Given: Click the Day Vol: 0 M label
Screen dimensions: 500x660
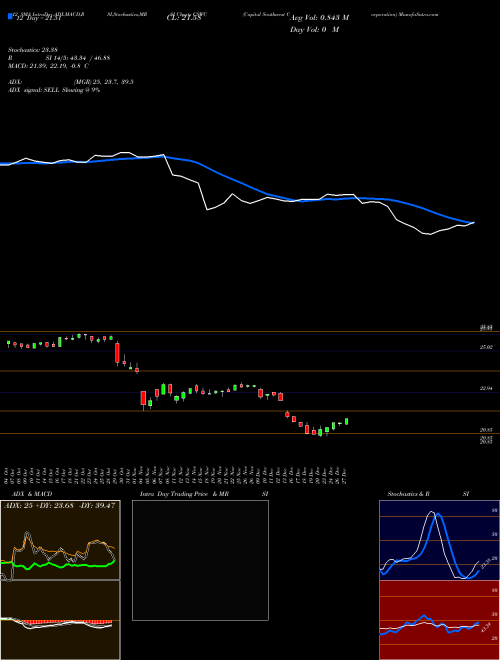Looking at the screenshot, I should 314,30.
